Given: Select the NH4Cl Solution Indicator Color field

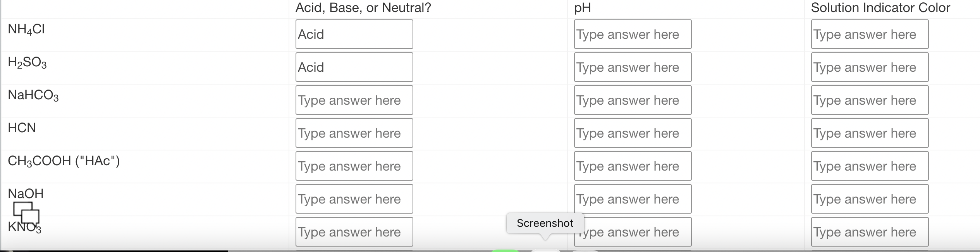Looking at the screenshot, I should click(870, 34).
